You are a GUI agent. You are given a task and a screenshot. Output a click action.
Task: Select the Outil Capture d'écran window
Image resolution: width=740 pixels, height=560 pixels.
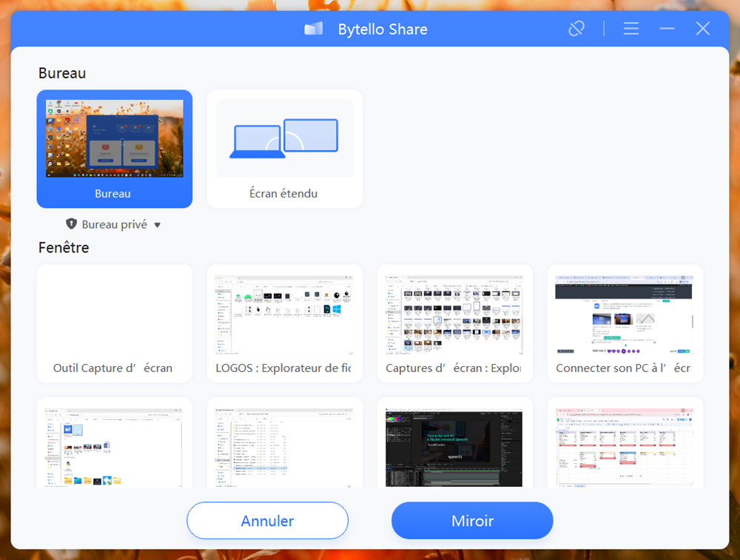pyautogui.click(x=115, y=323)
